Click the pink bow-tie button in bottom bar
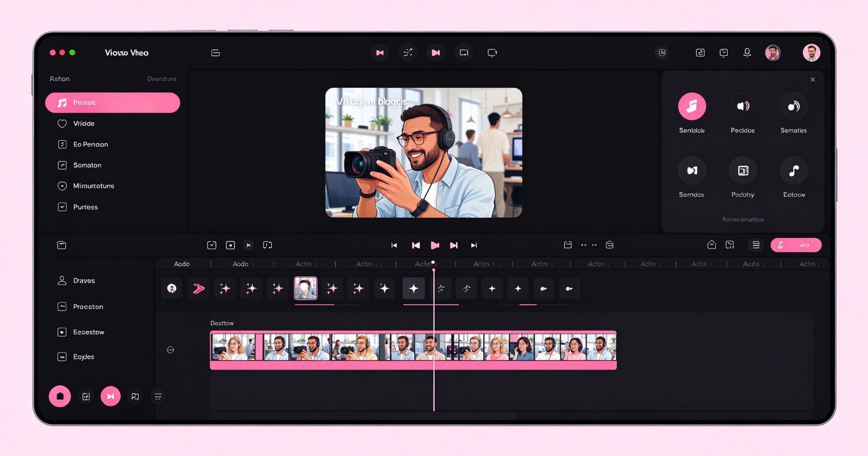 coord(111,396)
